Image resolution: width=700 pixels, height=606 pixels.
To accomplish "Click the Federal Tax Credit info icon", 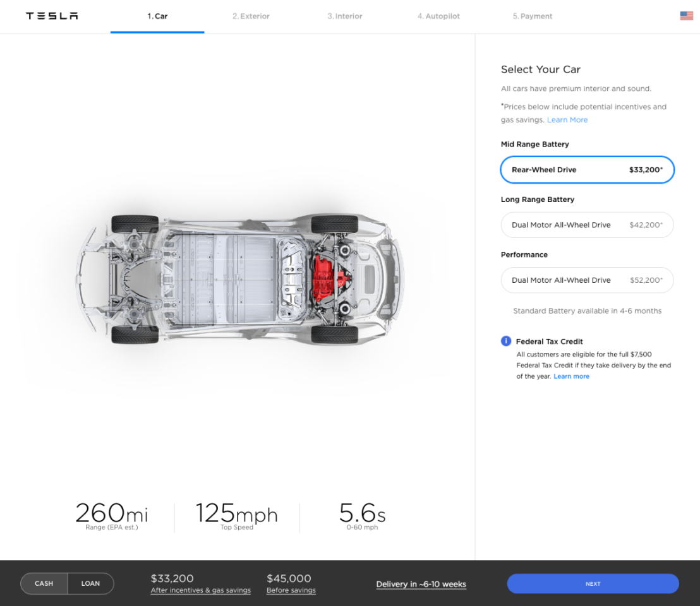I will (506, 341).
